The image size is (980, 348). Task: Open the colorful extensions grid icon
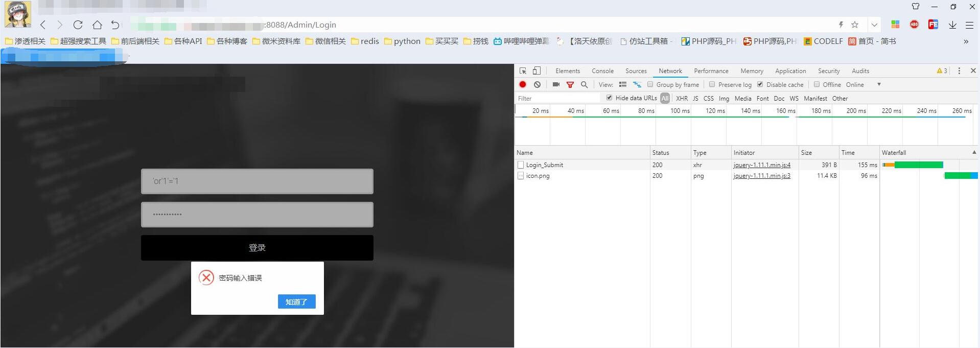(895, 25)
